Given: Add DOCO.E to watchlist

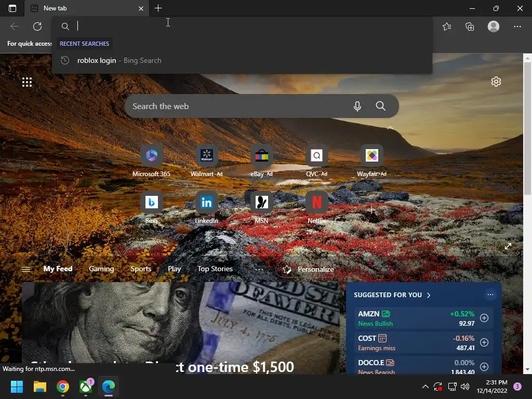Looking at the screenshot, I should point(484,367).
